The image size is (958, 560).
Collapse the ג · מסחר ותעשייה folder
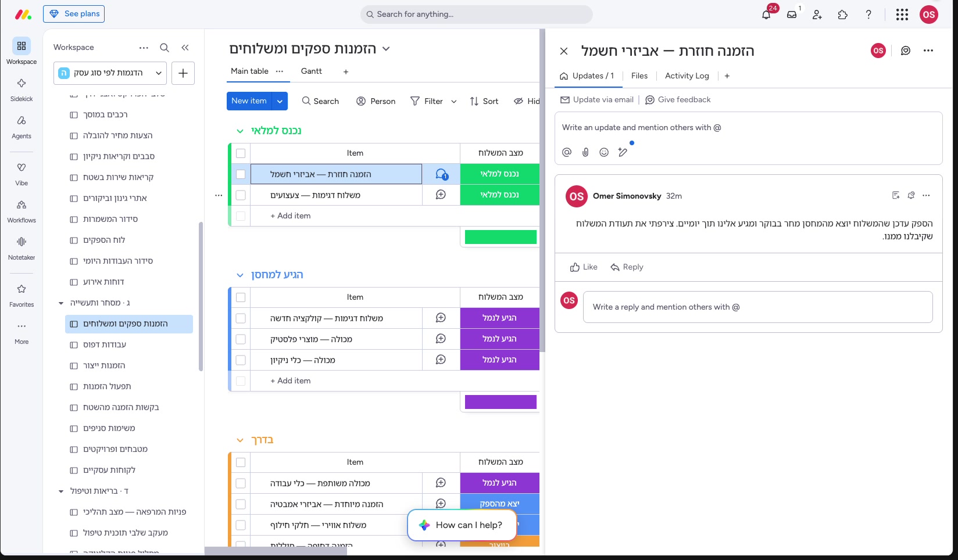coord(61,303)
